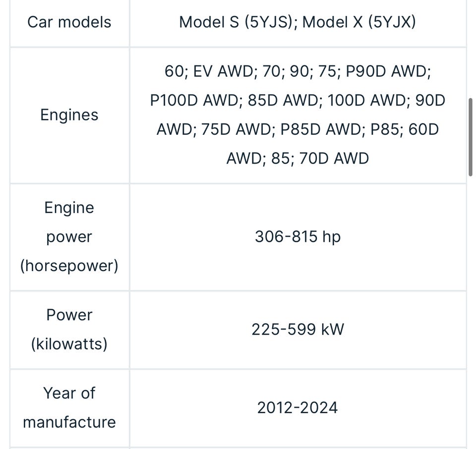Click "P90D AWD" in the engines list
Viewport: 476px width, 449px height.
[x=388, y=71]
